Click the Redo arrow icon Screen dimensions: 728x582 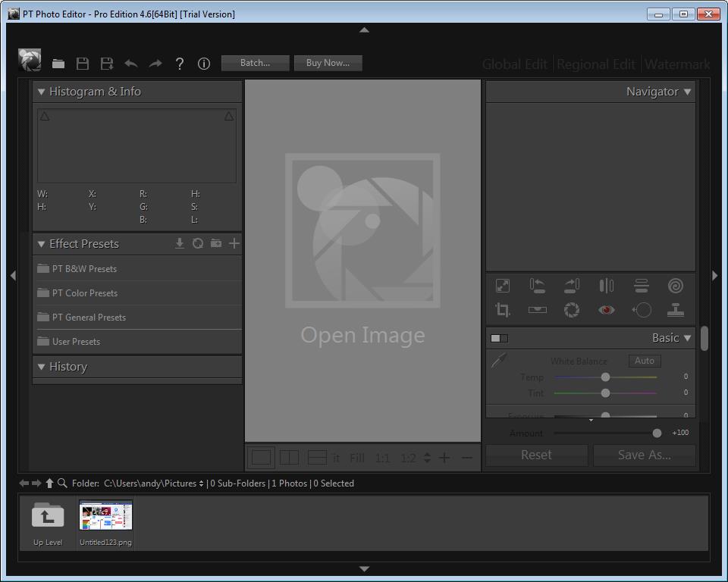pyautogui.click(x=155, y=64)
